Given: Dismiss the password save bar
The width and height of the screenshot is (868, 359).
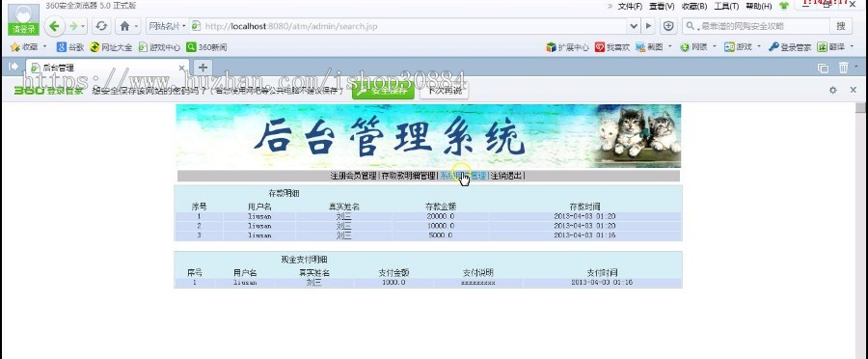Looking at the screenshot, I should coord(854,90).
